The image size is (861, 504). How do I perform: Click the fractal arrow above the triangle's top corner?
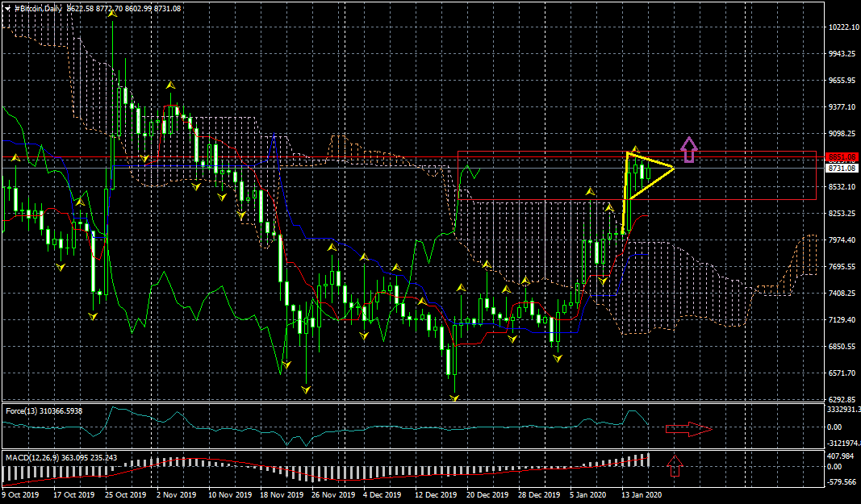tap(635, 148)
